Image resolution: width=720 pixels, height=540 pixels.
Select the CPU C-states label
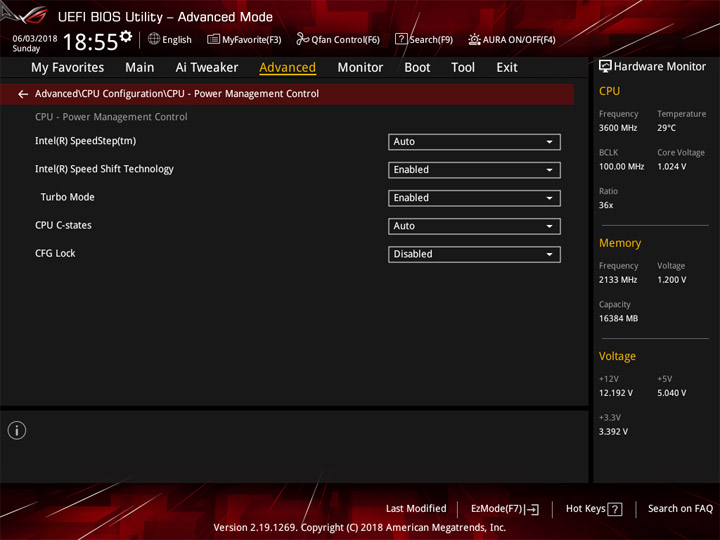[63, 225]
